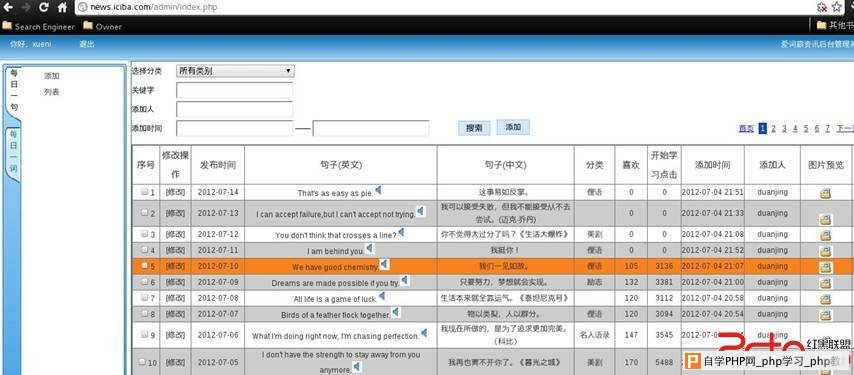This screenshot has width=854, height=375.
Task: Play audio for "I am behind you"
Action: pos(369,249)
